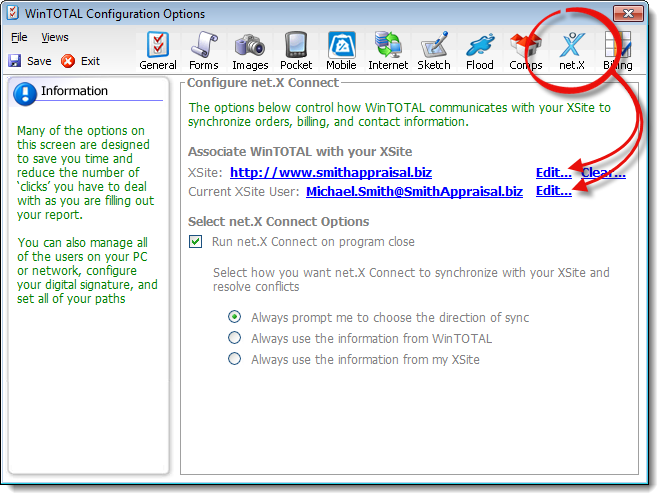The width and height of the screenshot is (664, 500).
Task: Click the Save floppy disk icon
Action: [x=15, y=61]
